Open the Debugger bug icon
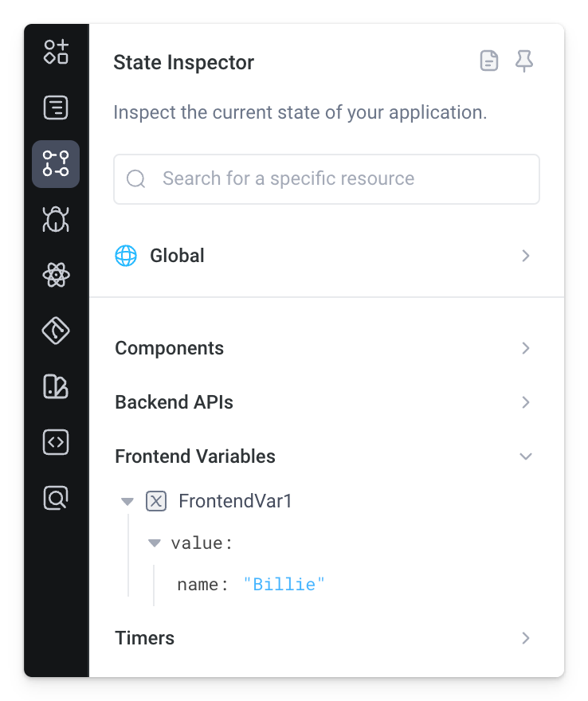Image resolution: width=588 pixels, height=701 pixels. 55,219
